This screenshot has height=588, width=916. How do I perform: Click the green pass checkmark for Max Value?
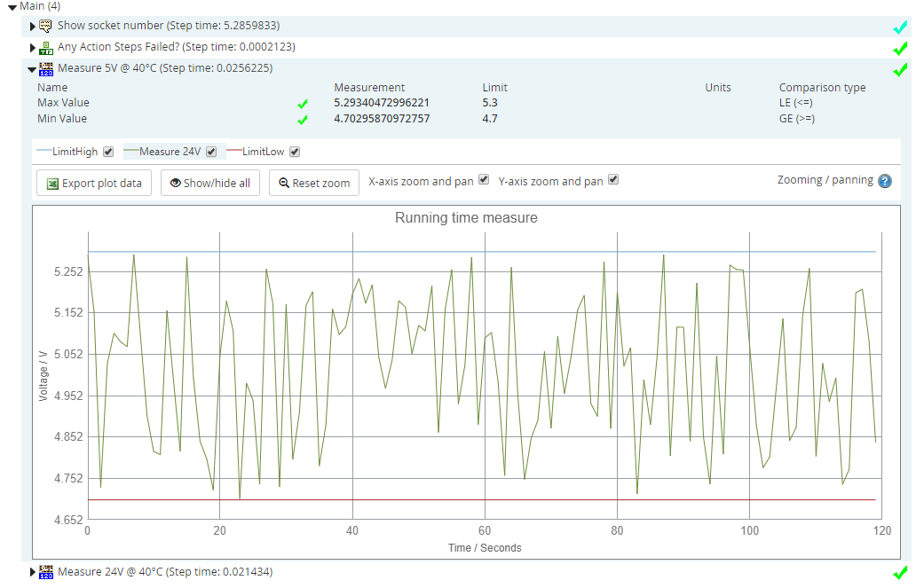pyautogui.click(x=303, y=104)
